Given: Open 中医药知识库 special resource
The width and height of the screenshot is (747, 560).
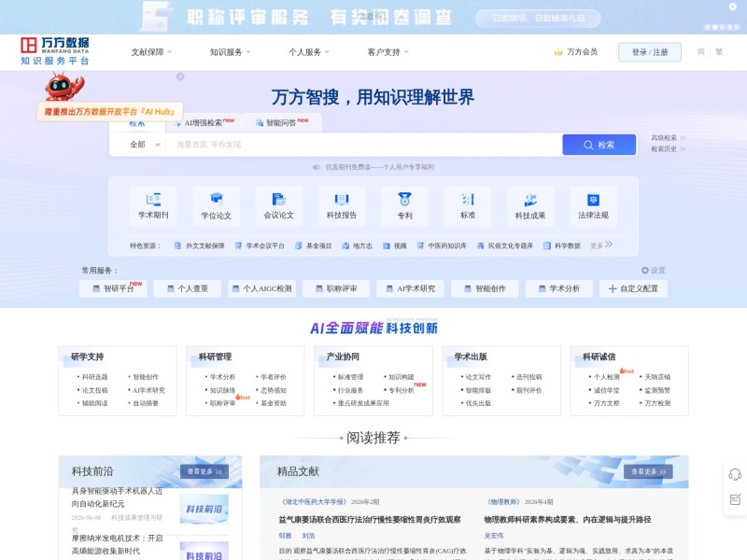Looking at the screenshot, I should [x=442, y=245].
